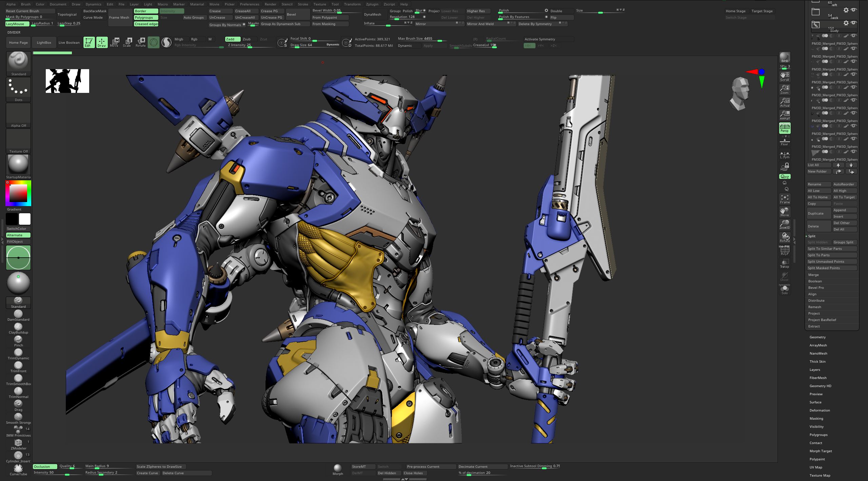Enable Solo mode
Screen dimensions: 868x481
(x=785, y=290)
